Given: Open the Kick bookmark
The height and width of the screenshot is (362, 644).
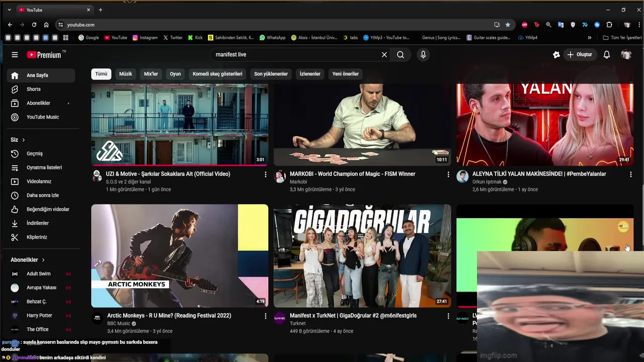Looking at the screenshot, I should 195,38.
